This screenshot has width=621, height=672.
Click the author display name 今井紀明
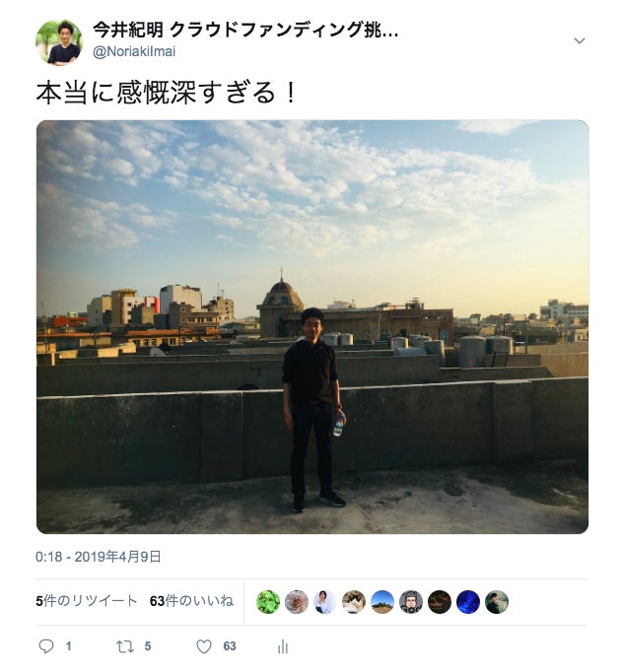tap(128, 30)
